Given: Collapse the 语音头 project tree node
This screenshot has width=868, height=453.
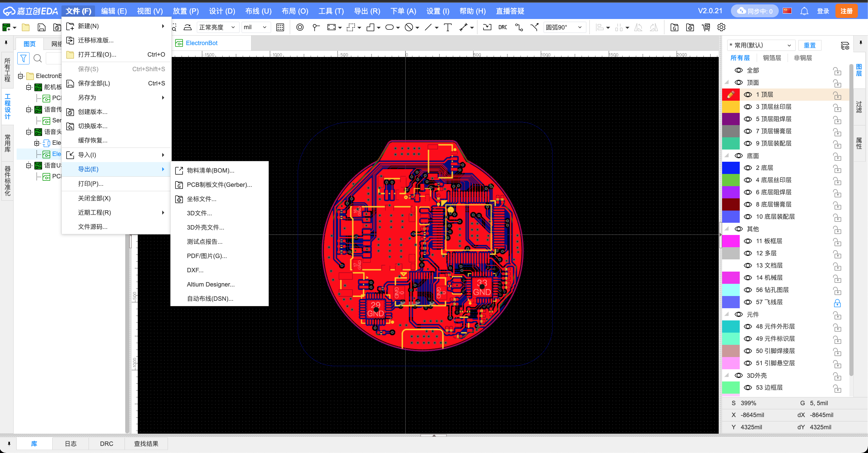Looking at the screenshot, I should click(29, 132).
